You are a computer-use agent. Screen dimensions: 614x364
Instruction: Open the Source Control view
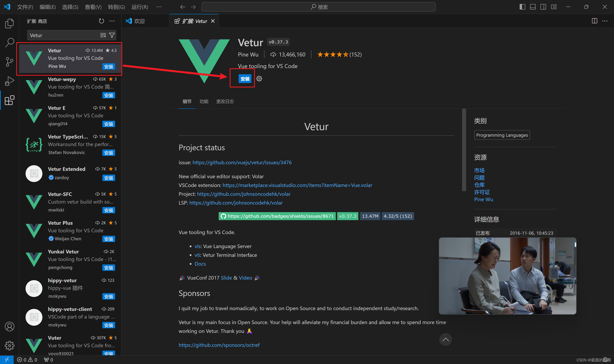point(9,62)
